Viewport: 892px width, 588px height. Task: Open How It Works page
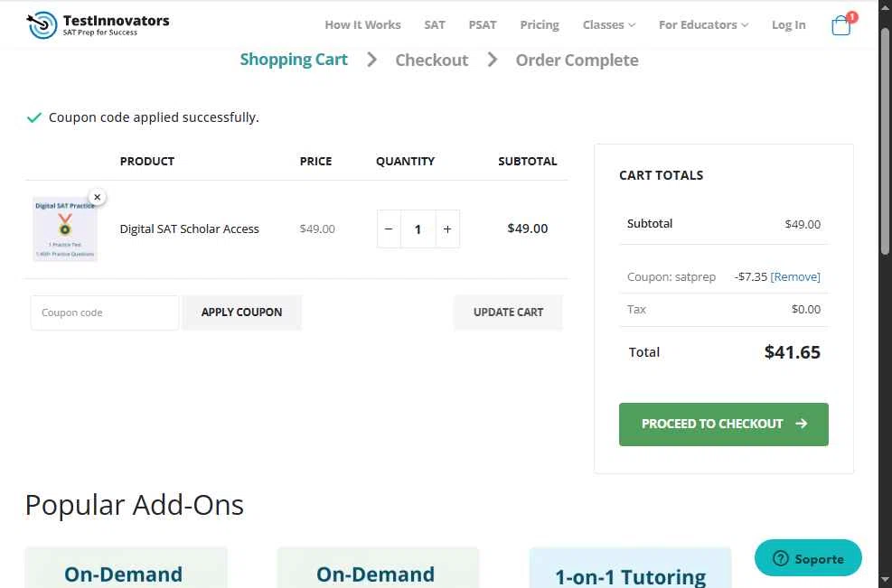[x=363, y=25]
